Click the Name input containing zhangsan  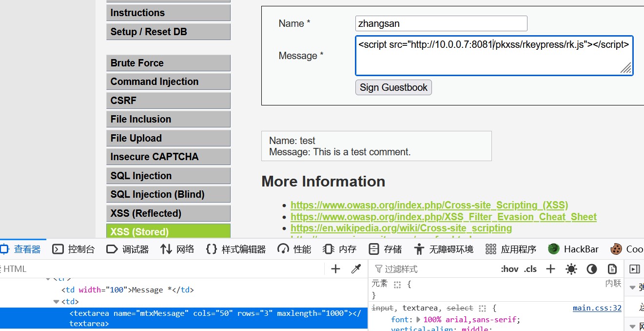(441, 23)
